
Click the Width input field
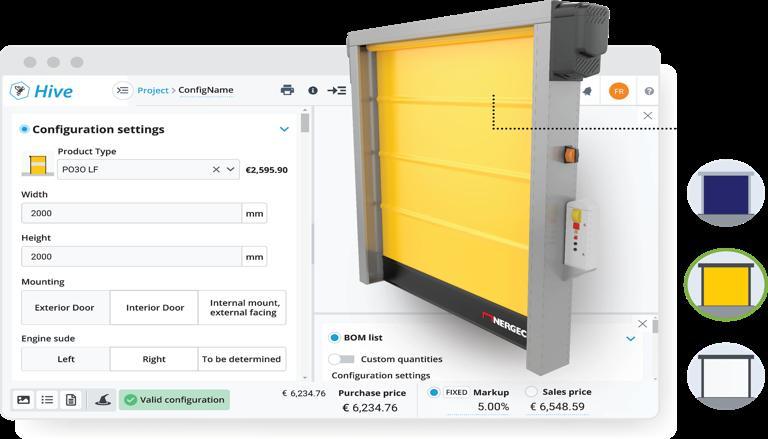coord(131,213)
